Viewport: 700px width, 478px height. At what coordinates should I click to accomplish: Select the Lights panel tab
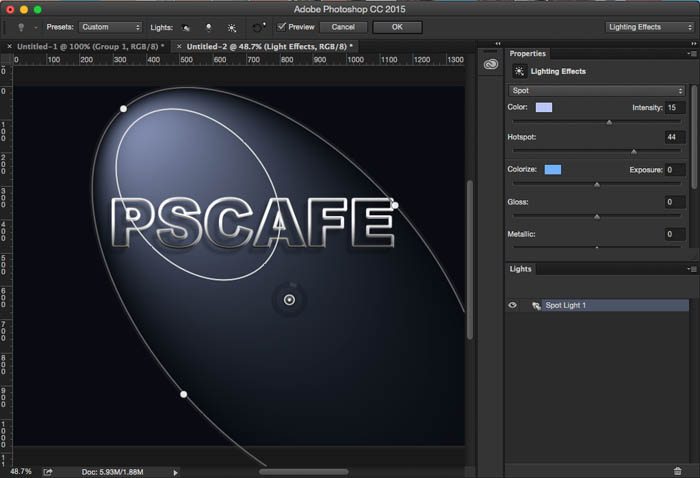tap(521, 269)
